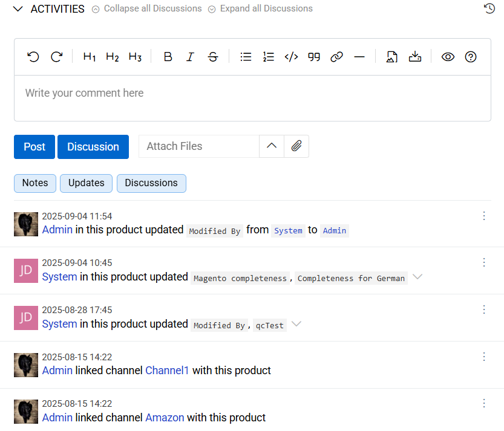Toggle comment preview with the eye icon
Viewport: 504px width, 431px height.
click(448, 57)
